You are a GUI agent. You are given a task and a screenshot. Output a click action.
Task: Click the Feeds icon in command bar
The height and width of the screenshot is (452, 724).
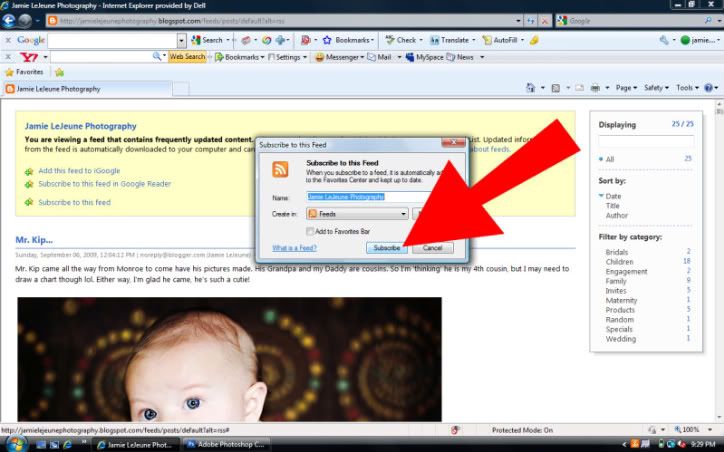pyautogui.click(x=556, y=88)
